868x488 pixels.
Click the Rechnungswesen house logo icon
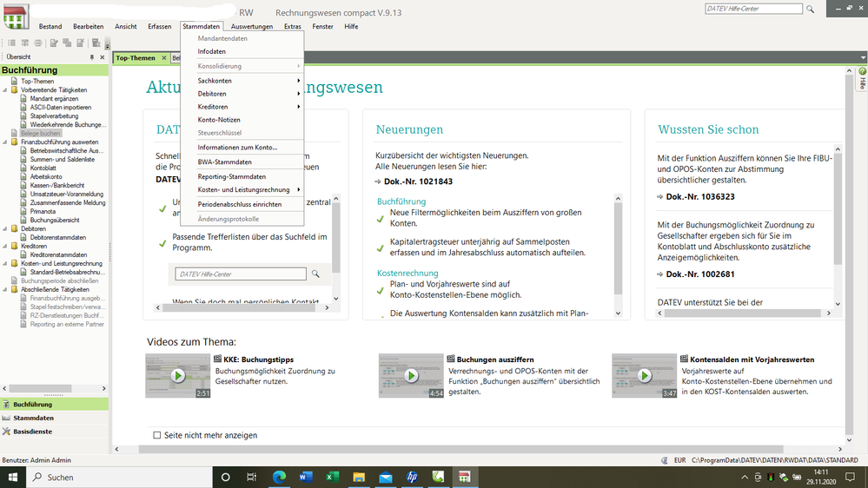[15, 16]
